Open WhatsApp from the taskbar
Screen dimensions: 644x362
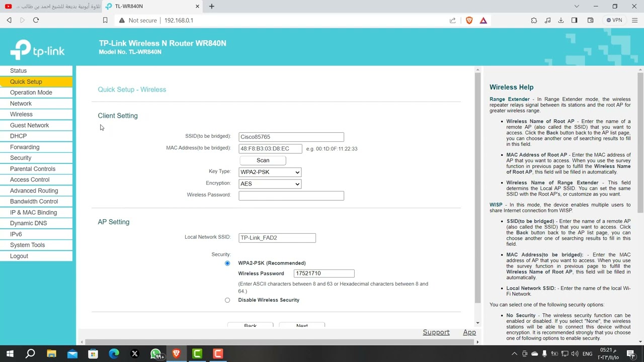coord(155,354)
